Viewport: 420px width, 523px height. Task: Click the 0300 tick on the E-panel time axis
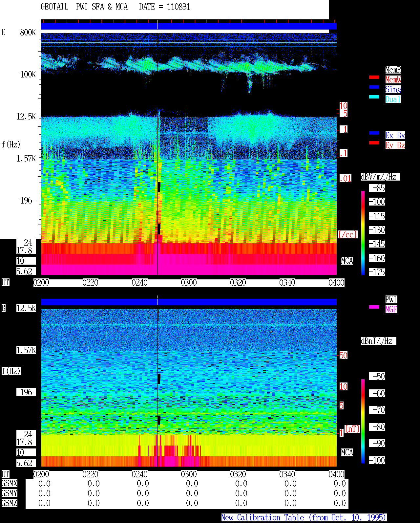pos(189,283)
